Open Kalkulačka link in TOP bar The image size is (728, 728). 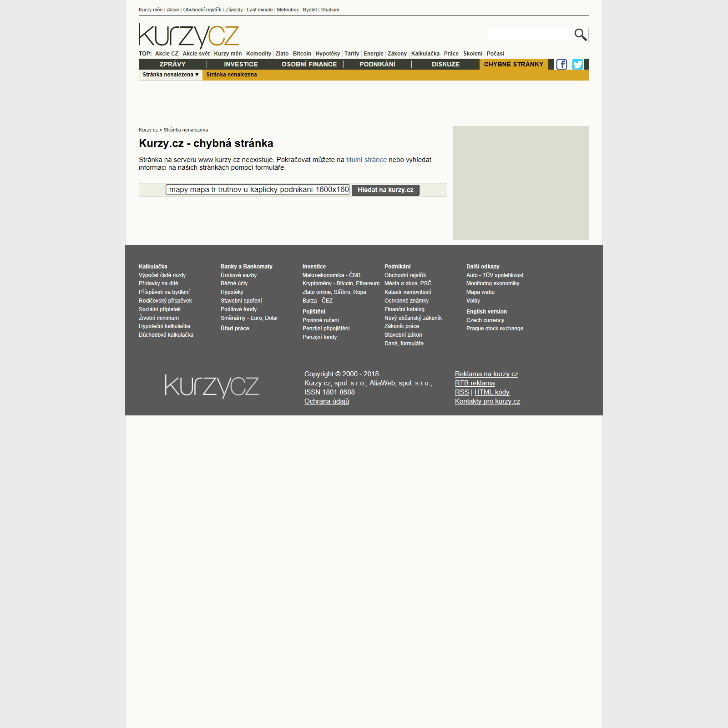[x=425, y=54]
